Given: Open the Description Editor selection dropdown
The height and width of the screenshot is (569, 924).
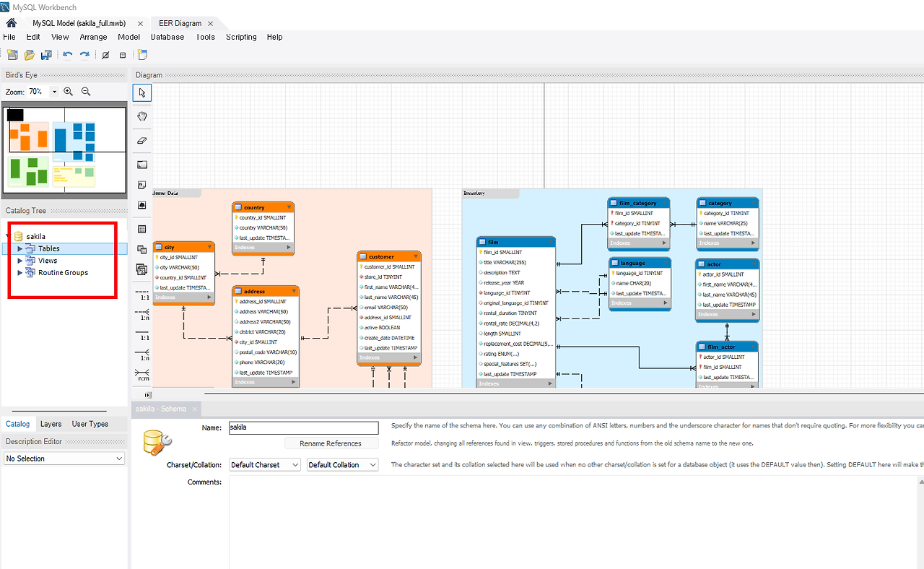Looking at the screenshot, I should click(64, 459).
